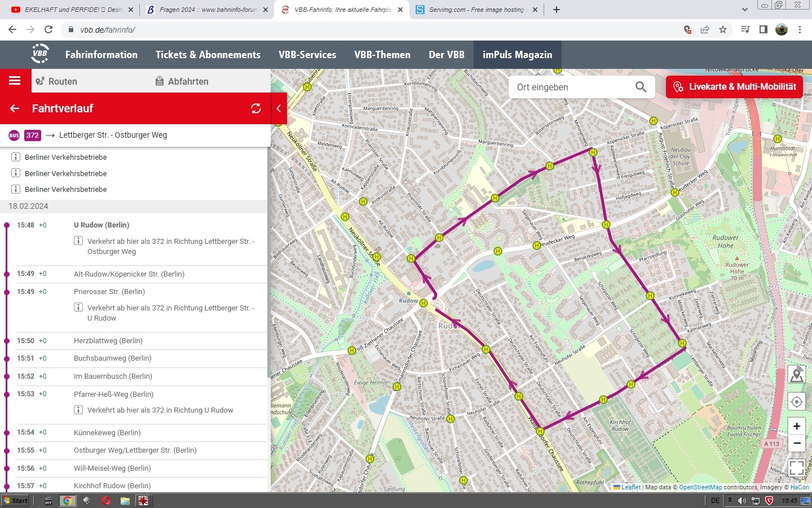The width and height of the screenshot is (812, 508).
Task: Select the Kirchhof Rudow (Berlin) stop
Action: [112, 485]
